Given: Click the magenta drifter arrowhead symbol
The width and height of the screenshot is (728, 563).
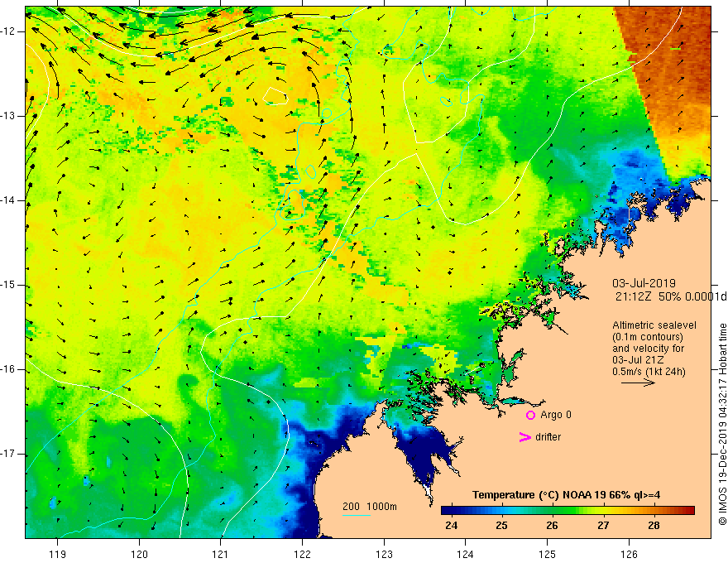Looking at the screenshot, I should (x=525, y=437).
